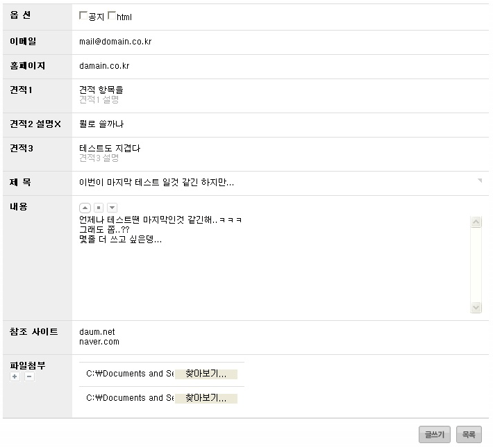This screenshot has width=493, height=448.
Task: Click the 이메일 field with mail@domain.co.kr
Action: pos(208,42)
